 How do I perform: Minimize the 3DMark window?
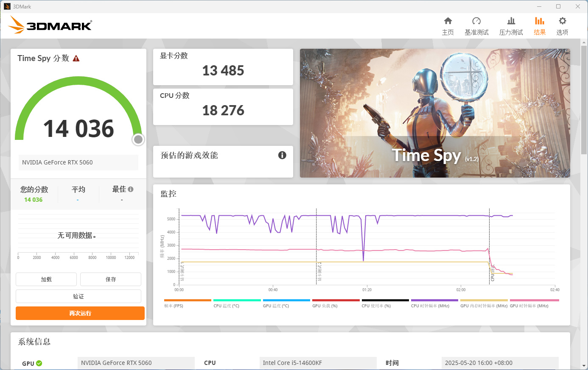pyautogui.click(x=539, y=6)
